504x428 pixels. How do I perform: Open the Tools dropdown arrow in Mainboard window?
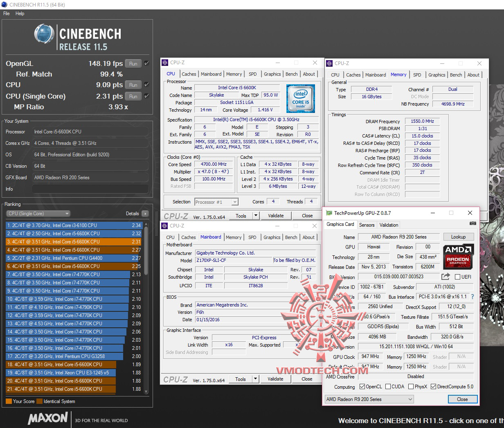[256, 379]
